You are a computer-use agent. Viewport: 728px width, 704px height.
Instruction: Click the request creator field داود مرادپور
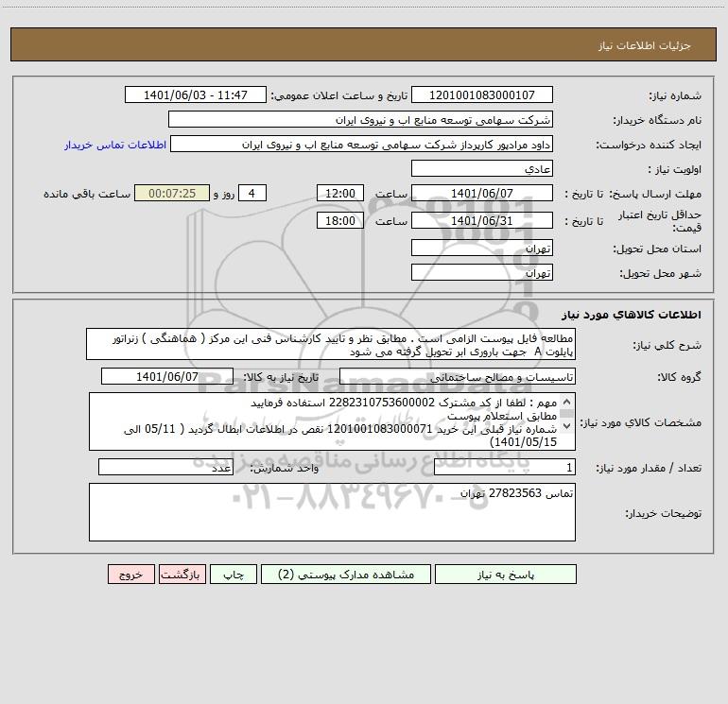coord(362,144)
